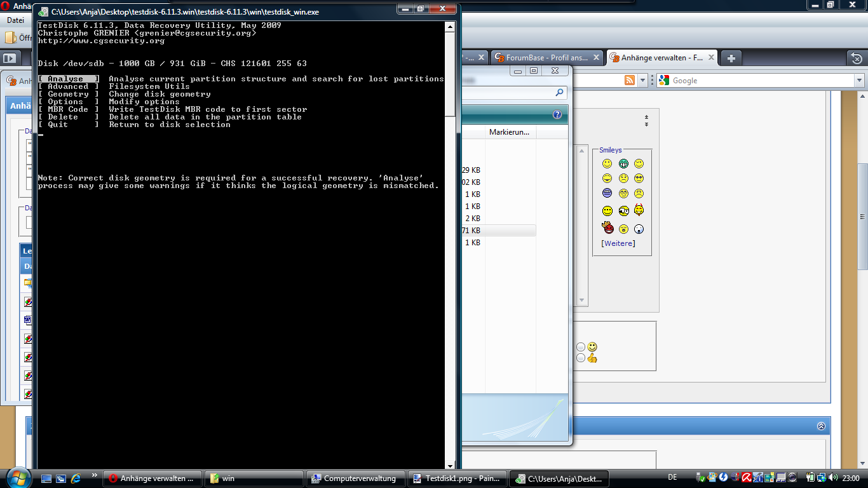Image resolution: width=868 pixels, height=488 pixels.
Task: Insert the surprised open-mouth smiley
Action: coord(623,229)
